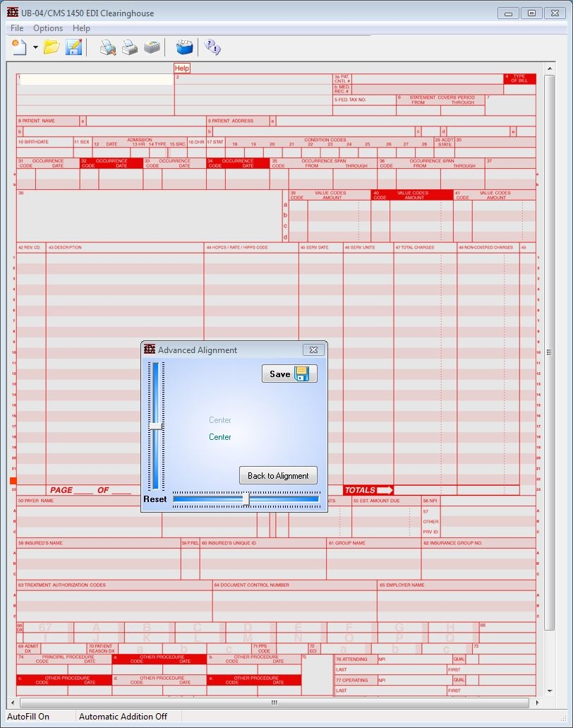Close the Advanced Alignment dialog

[x=313, y=350]
